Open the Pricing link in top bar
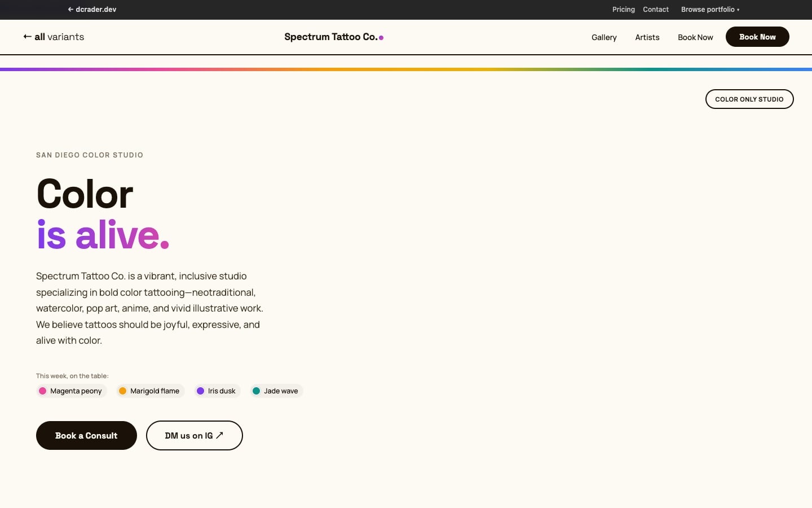This screenshot has height=508, width=812. [x=623, y=10]
